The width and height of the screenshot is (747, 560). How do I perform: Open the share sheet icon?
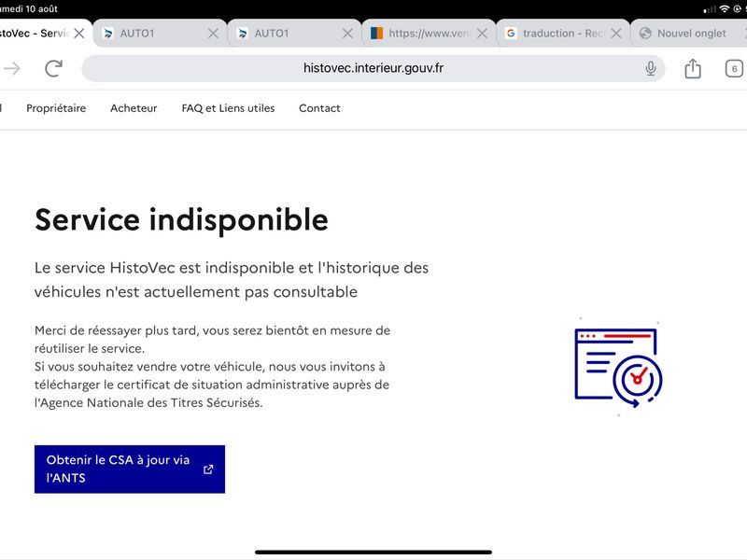click(x=693, y=68)
